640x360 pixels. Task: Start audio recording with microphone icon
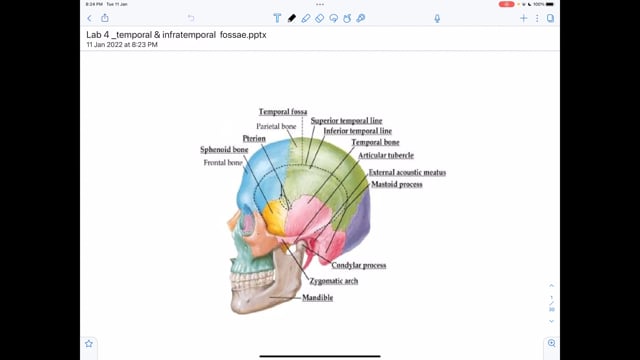point(437,18)
